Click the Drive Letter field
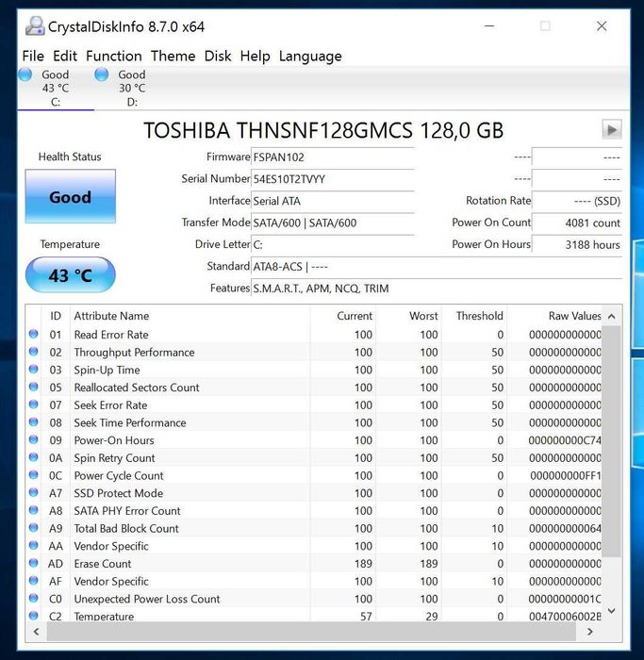The image size is (644, 660). pos(333,245)
